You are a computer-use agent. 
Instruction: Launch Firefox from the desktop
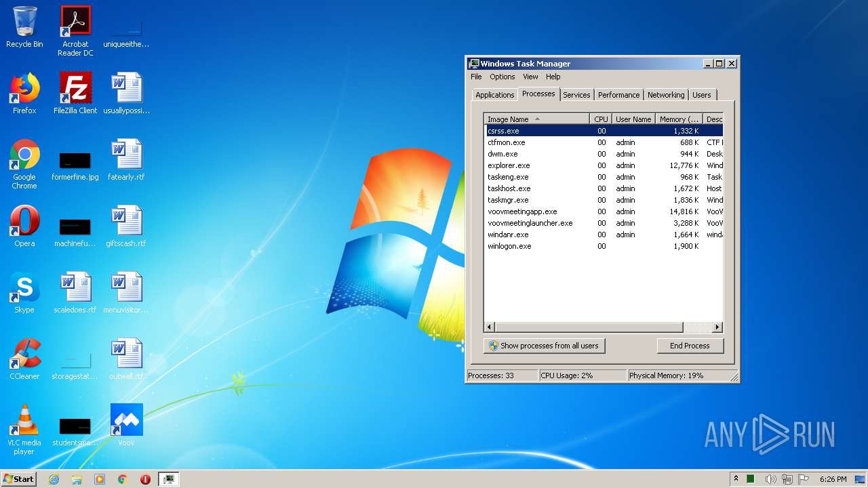coord(24,94)
